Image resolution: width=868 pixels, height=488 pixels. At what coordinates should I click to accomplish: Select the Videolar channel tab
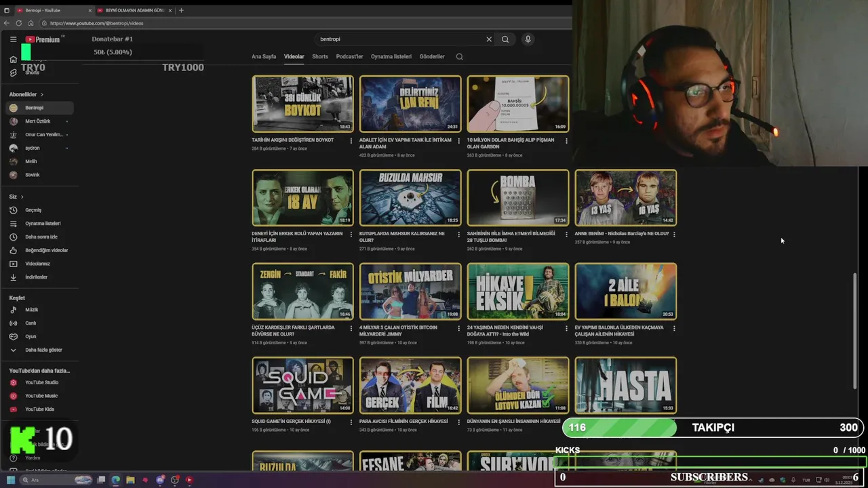(294, 57)
